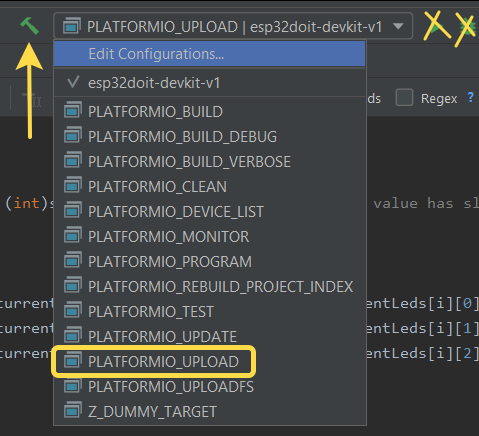Image resolution: width=479 pixels, height=436 pixels.
Task: Select PLATFORMIO_BUILD configuration
Action: click(209, 111)
